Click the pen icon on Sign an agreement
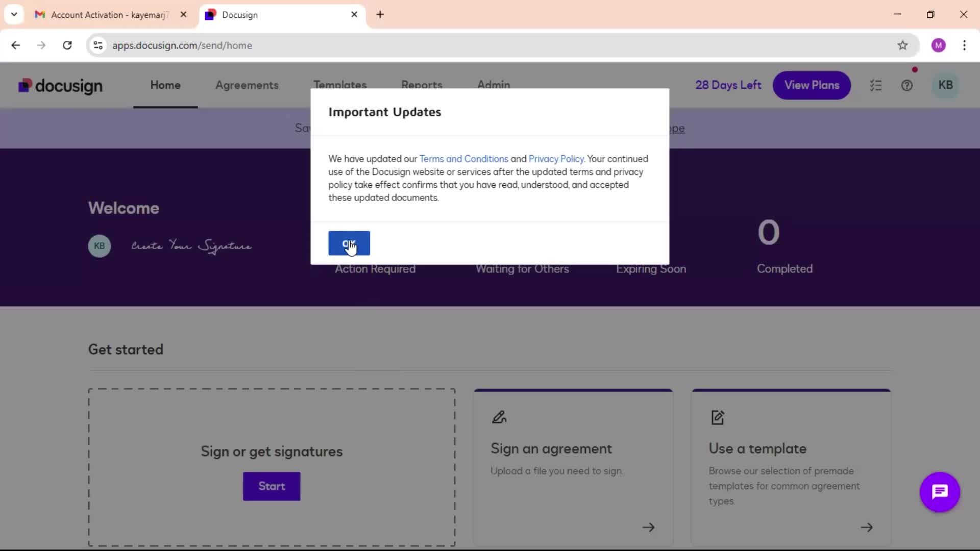This screenshot has height=551, width=980. pyautogui.click(x=499, y=417)
